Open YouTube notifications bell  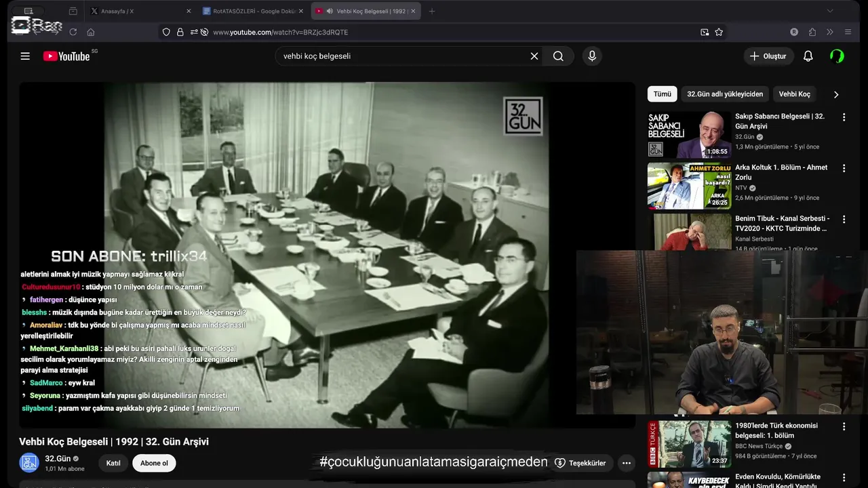pos(808,56)
